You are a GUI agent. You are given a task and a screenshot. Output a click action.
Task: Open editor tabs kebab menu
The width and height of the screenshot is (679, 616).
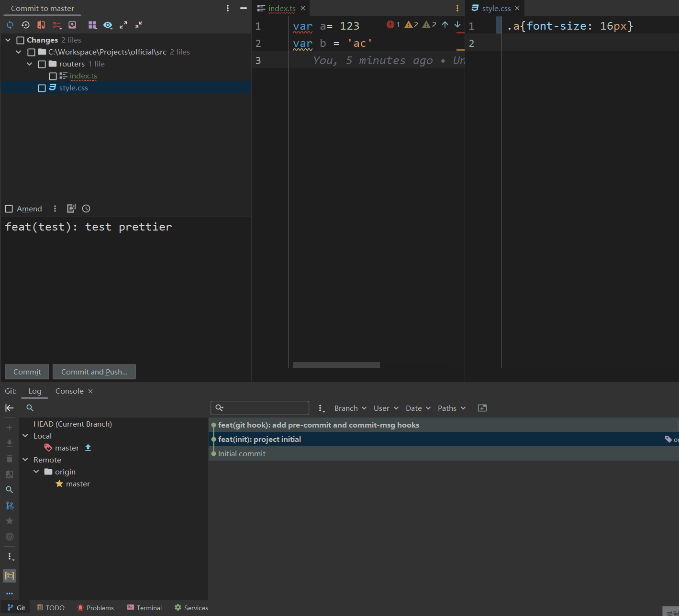(457, 8)
